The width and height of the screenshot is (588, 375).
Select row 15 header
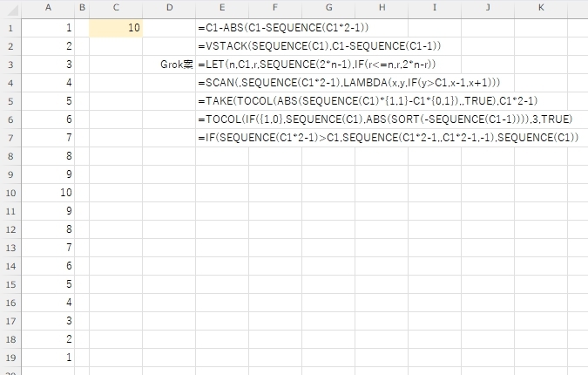click(x=10, y=284)
